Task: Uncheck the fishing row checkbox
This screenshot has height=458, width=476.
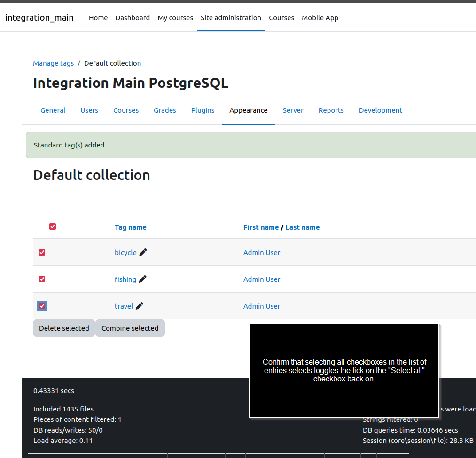Action: click(x=42, y=279)
